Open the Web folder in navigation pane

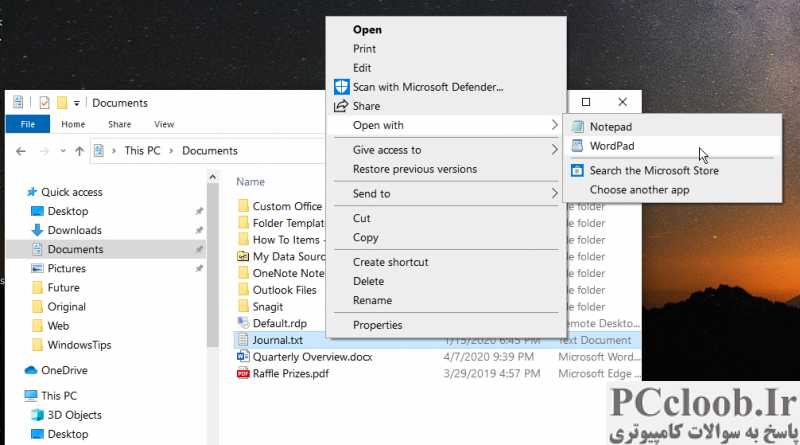pyautogui.click(x=58, y=326)
